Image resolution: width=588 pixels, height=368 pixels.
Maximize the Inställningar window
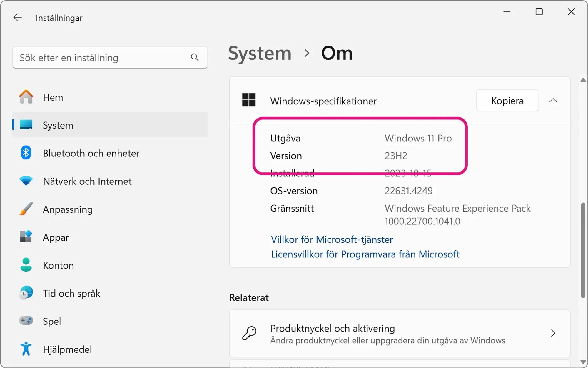[x=539, y=12]
